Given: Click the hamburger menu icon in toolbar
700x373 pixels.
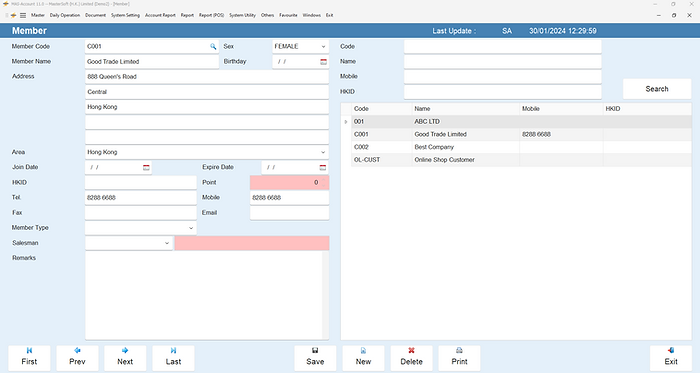Looking at the screenshot, I should point(23,15).
